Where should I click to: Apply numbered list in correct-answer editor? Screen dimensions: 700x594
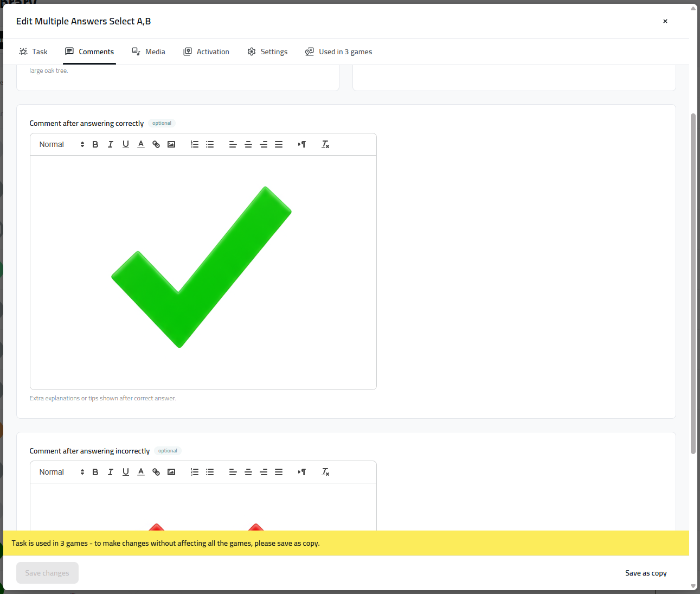click(195, 144)
